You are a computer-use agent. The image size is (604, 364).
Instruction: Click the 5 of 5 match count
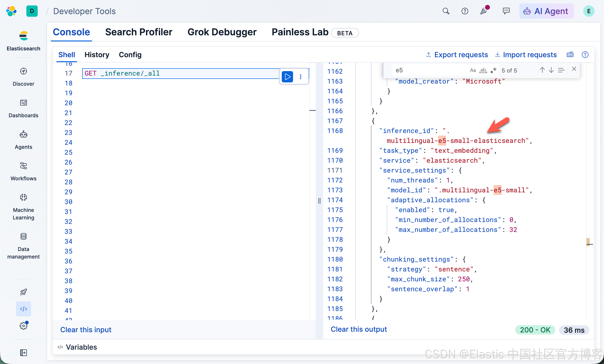tap(509, 70)
